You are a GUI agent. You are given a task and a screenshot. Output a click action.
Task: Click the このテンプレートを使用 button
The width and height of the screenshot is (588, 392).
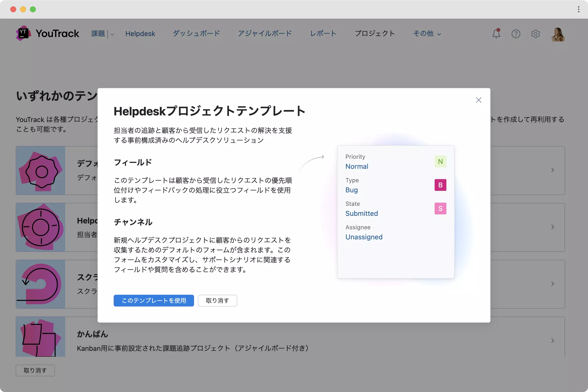click(x=154, y=301)
